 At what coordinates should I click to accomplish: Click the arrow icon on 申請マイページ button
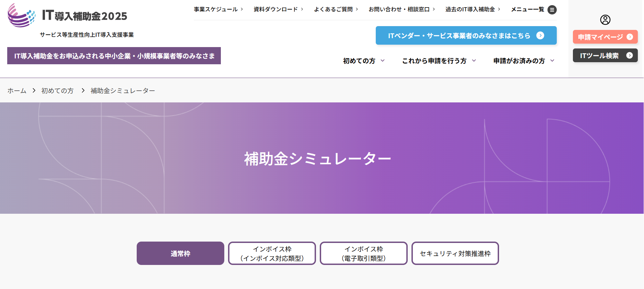630,37
